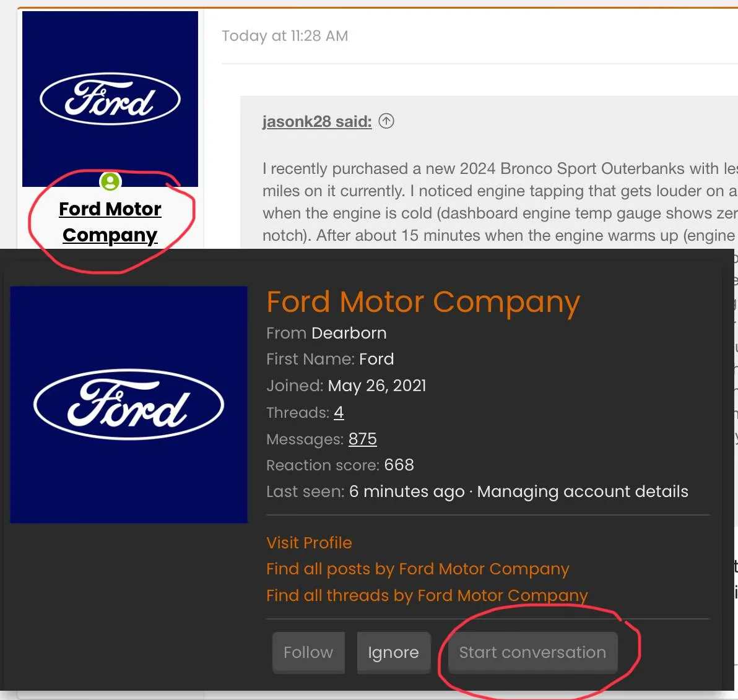Open the Messages count link '875'
This screenshot has width=738, height=700.
point(362,439)
